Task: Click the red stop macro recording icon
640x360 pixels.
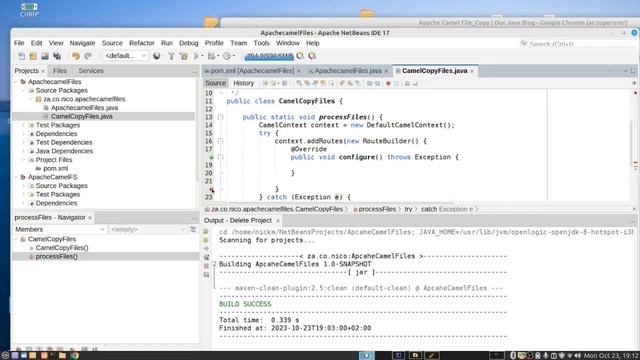Action: [x=388, y=83]
